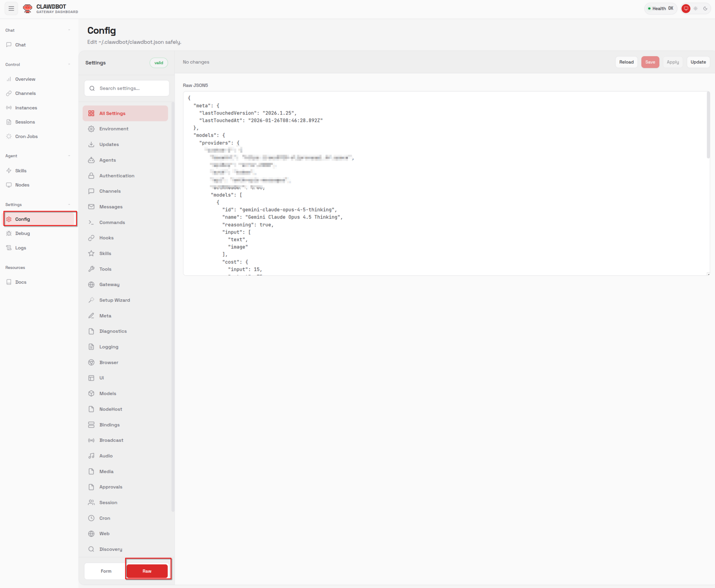Switch to light theme sun icon
The height and width of the screenshot is (588, 715).
[696, 9]
